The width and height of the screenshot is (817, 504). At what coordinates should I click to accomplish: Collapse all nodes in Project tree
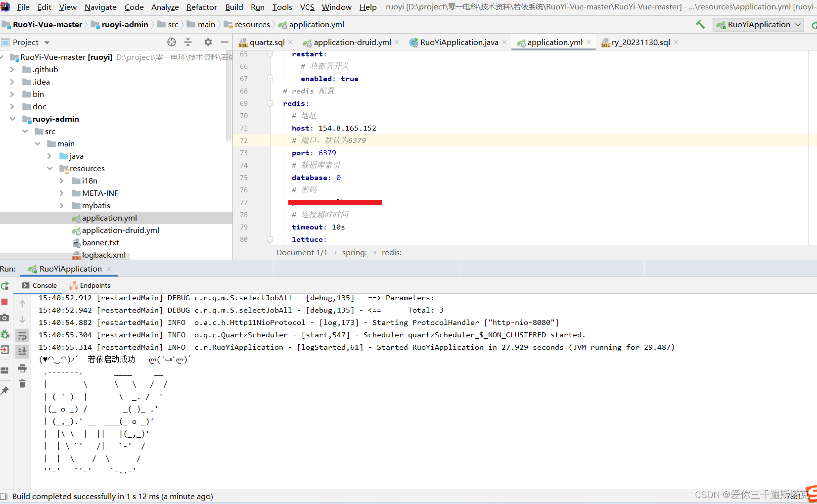[x=188, y=42]
